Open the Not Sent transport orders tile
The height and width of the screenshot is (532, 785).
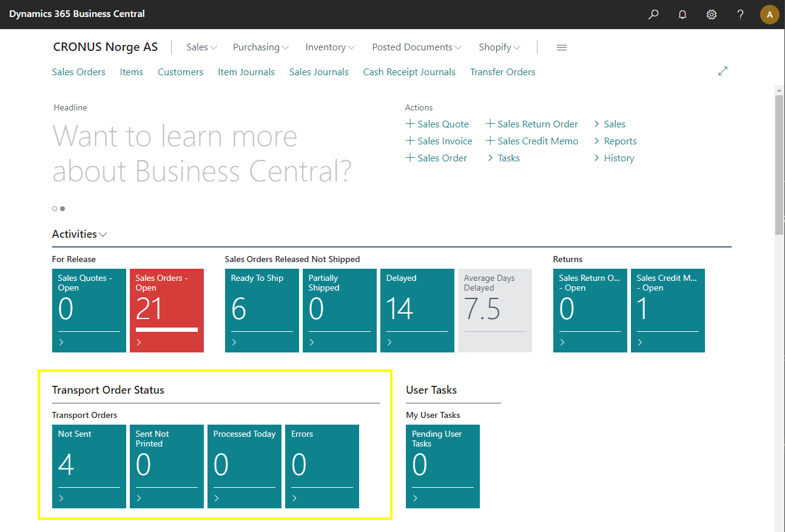click(x=89, y=466)
